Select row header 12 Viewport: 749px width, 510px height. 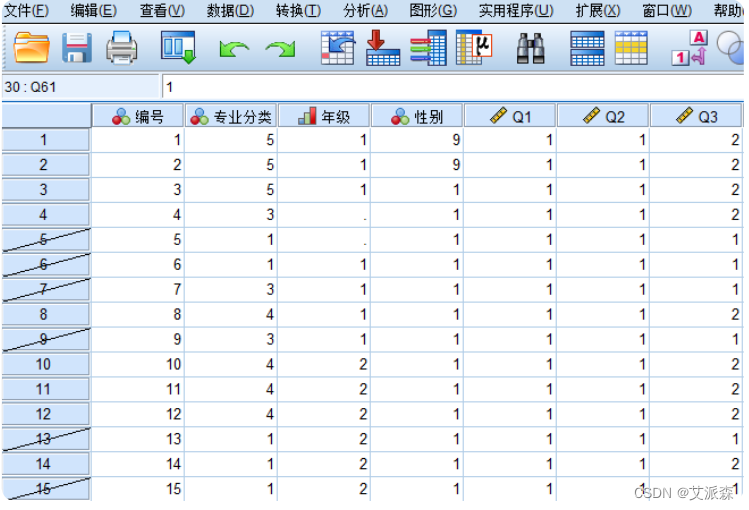[x=46, y=414]
